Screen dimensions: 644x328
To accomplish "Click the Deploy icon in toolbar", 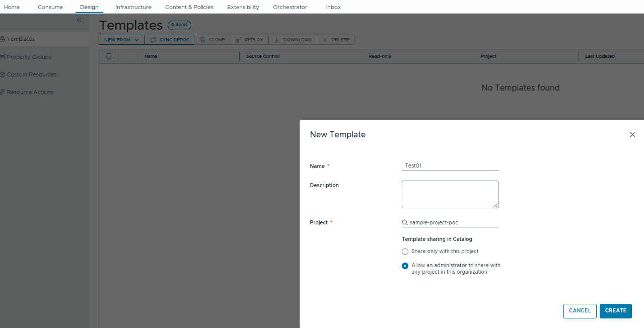I will pos(238,40).
